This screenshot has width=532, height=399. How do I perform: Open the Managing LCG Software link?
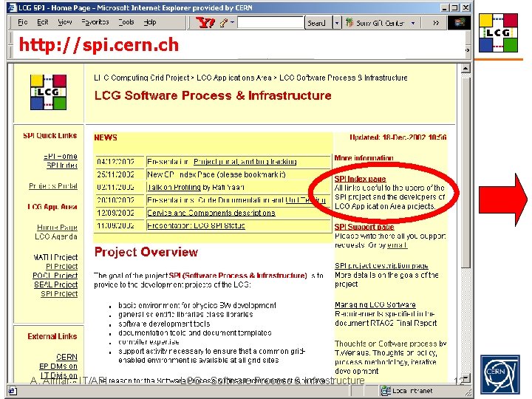375,304
